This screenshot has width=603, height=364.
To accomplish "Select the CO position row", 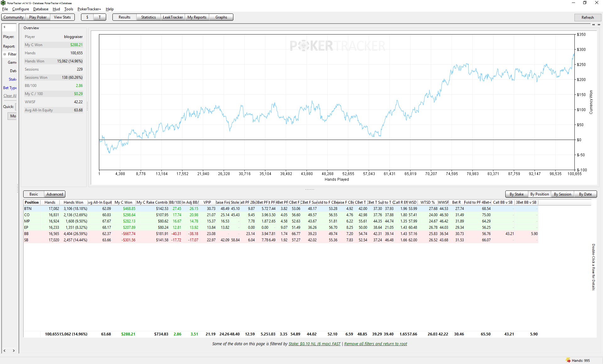I will coord(281,215).
